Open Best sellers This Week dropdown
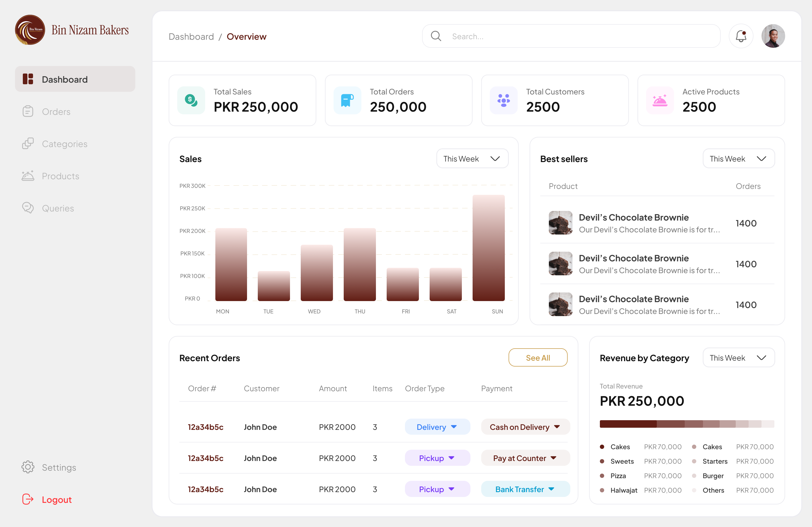The width and height of the screenshot is (812, 527). click(x=738, y=159)
